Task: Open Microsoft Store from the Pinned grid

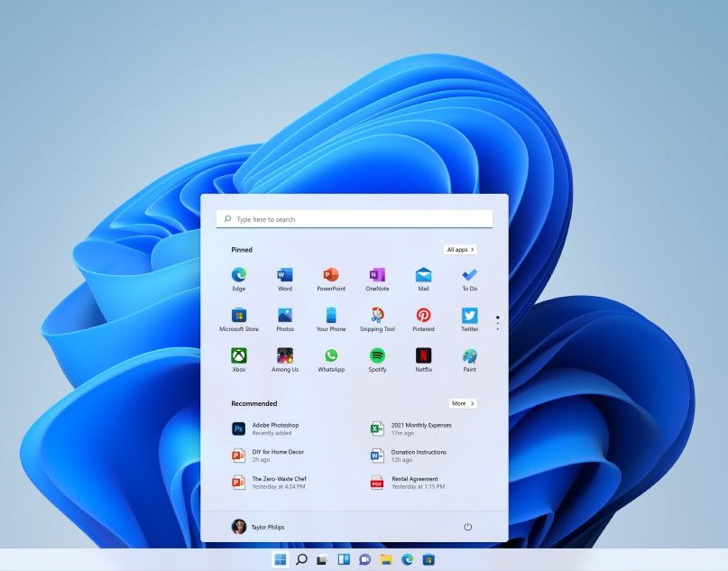Action: tap(239, 319)
